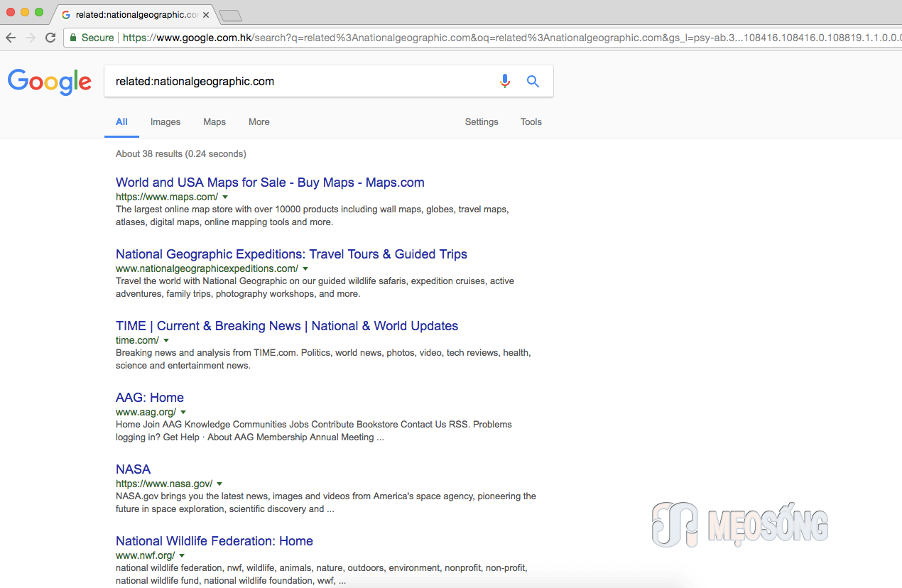Viewport: 902px width, 588px height.
Task: Open dropdown arrow next to time.com
Action: [x=166, y=340]
